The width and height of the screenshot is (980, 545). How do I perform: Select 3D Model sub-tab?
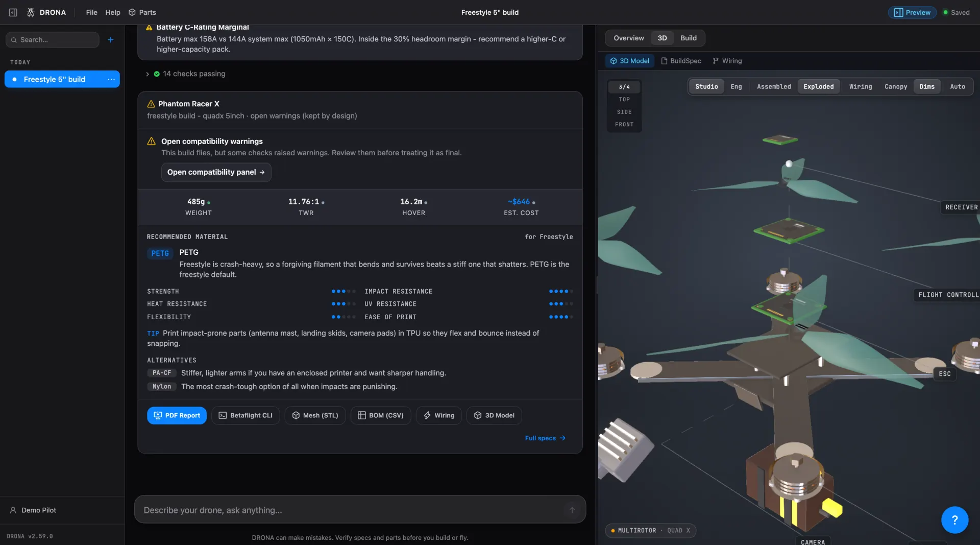click(x=629, y=61)
